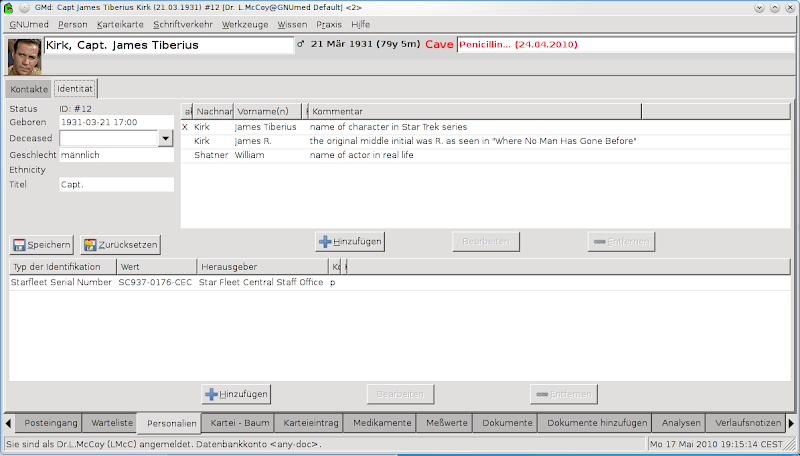Open the Kartei - Baum tab

click(x=240, y=423)
